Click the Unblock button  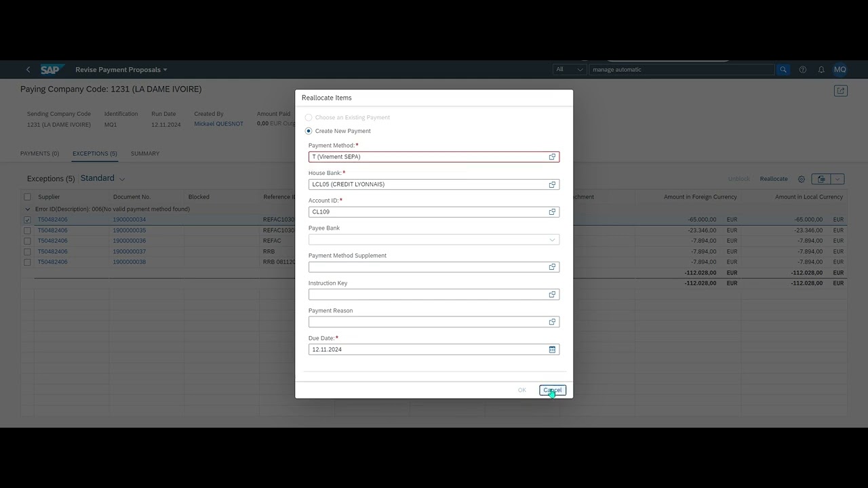coord(739,179)
